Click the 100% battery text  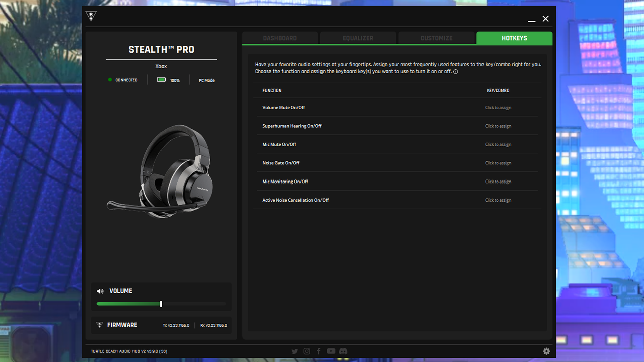[175, 80]
